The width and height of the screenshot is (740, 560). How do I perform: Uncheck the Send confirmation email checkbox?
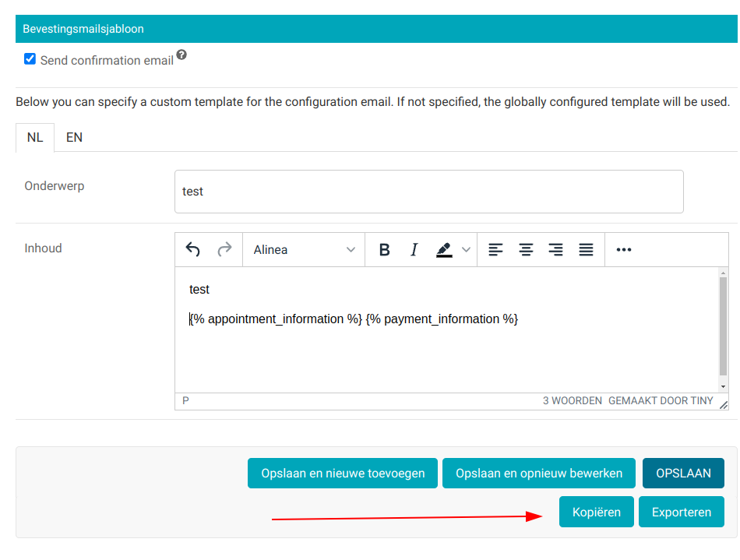pyautogui.click(x=30, y=58)
